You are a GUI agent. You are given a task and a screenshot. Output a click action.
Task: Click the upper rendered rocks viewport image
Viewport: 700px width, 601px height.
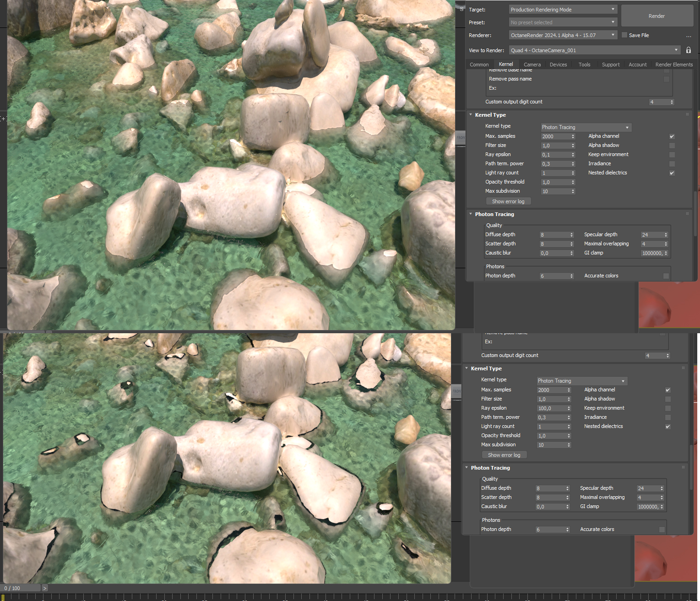coord(231,165)
